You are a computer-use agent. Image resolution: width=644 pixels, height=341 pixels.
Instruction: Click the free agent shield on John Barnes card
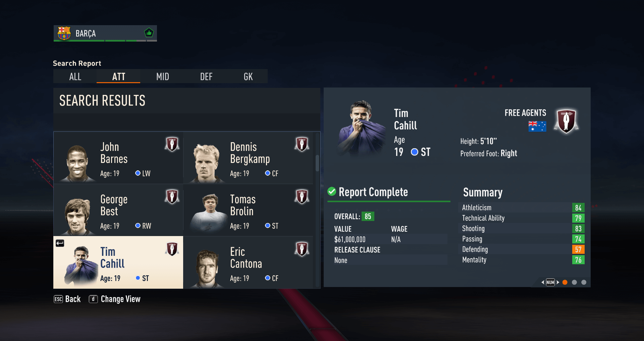click(x=172, y=144)
